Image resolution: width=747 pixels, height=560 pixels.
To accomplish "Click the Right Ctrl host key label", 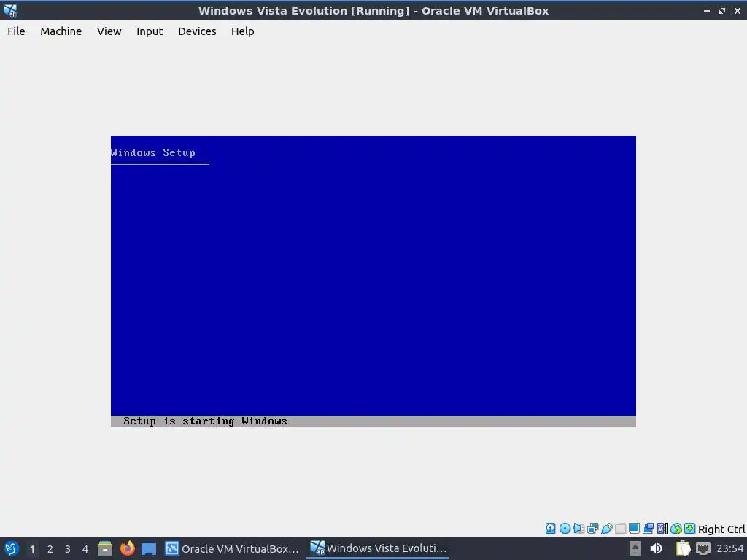I will click(721, 529).
